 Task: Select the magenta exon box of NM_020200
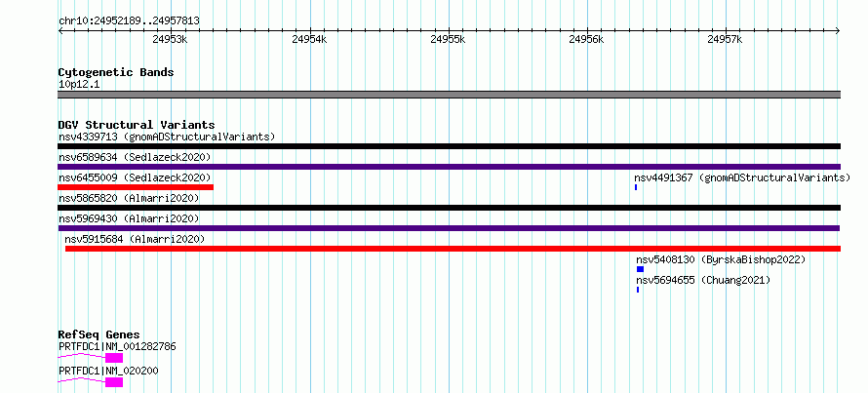pyautogui.click(x=114, y=382)
